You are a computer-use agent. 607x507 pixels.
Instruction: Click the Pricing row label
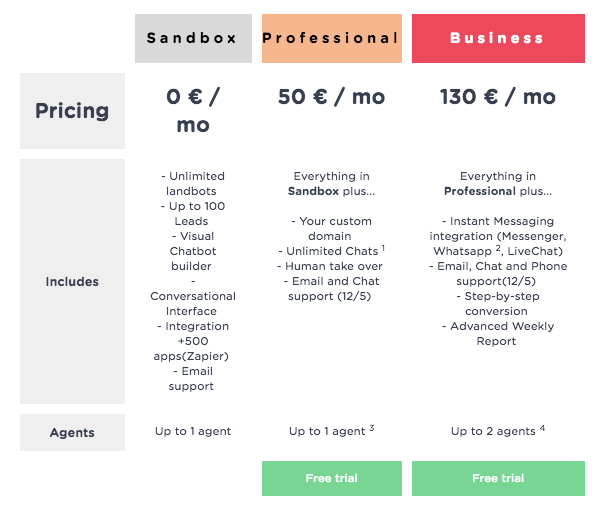(72, 111)
